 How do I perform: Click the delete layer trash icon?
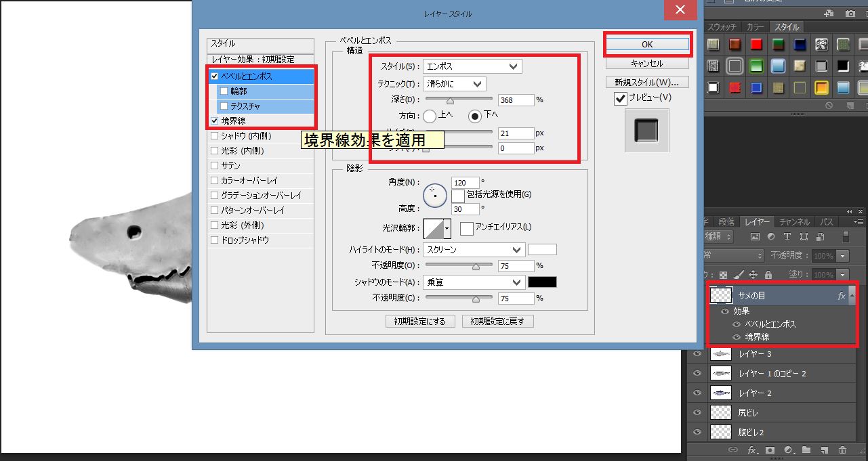pos(842,450)
